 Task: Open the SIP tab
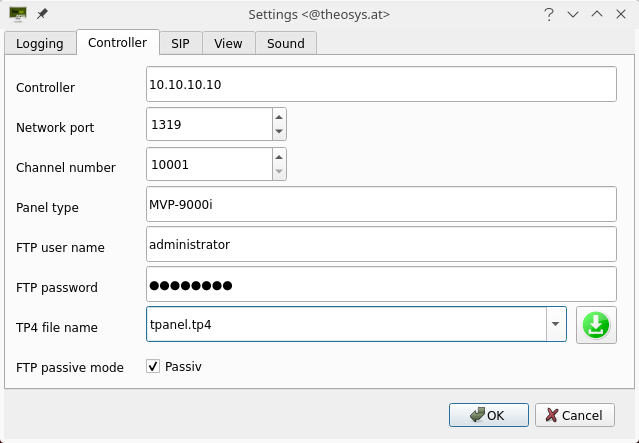pos(180,43)
